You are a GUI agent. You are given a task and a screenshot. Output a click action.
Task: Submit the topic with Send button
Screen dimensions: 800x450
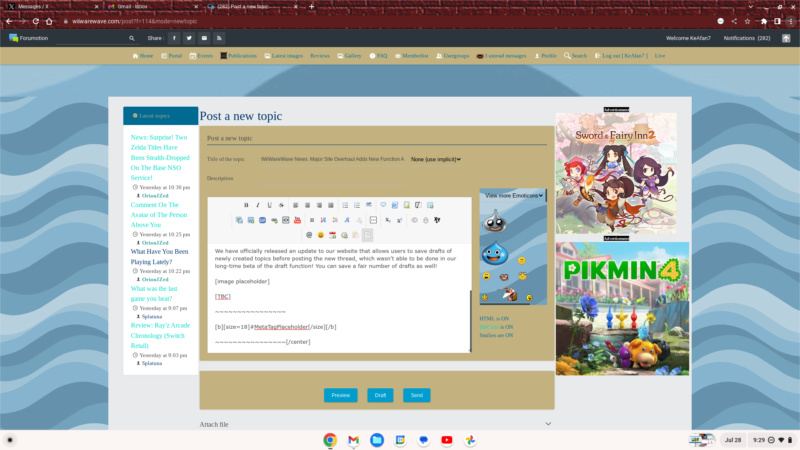click(x=416, y=395)
